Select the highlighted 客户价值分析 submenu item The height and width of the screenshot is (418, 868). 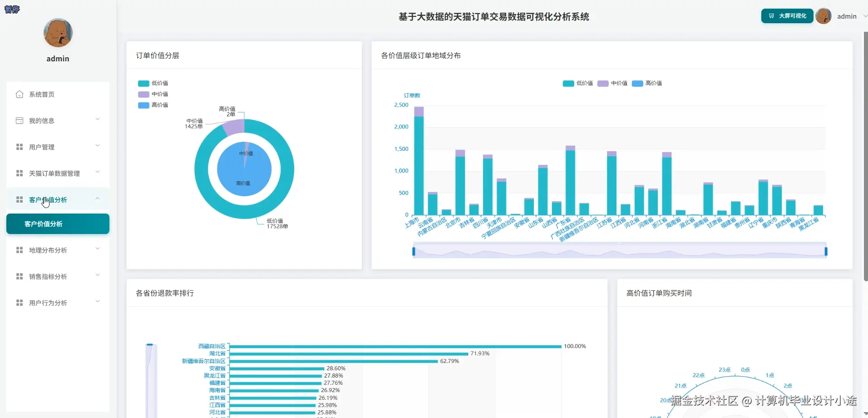[58, 224]
